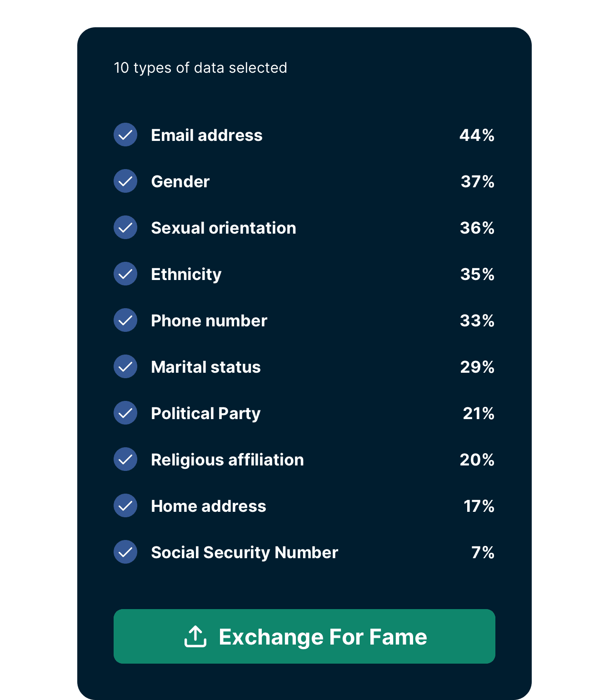Deselect Religious affiliation
The height and width of the screenshot is (700, 609).
point(125,459)
